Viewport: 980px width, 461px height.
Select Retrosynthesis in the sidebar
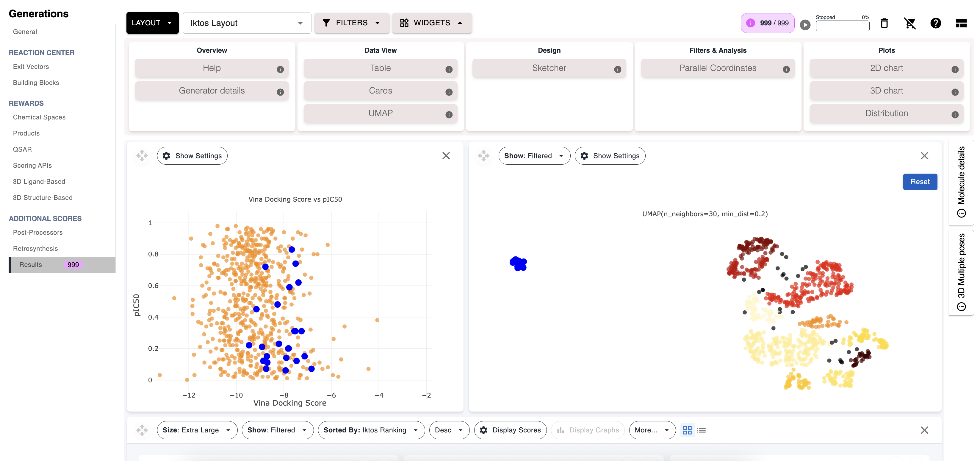(35, 249)
